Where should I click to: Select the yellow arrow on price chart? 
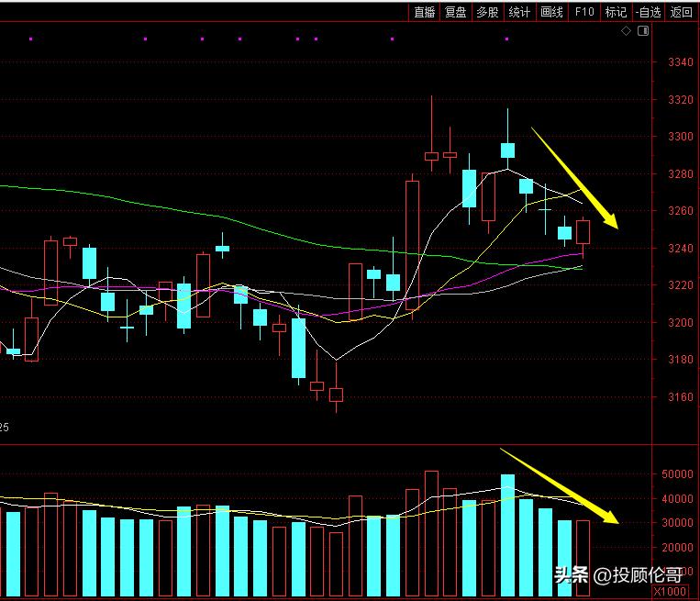pos(575,179)
